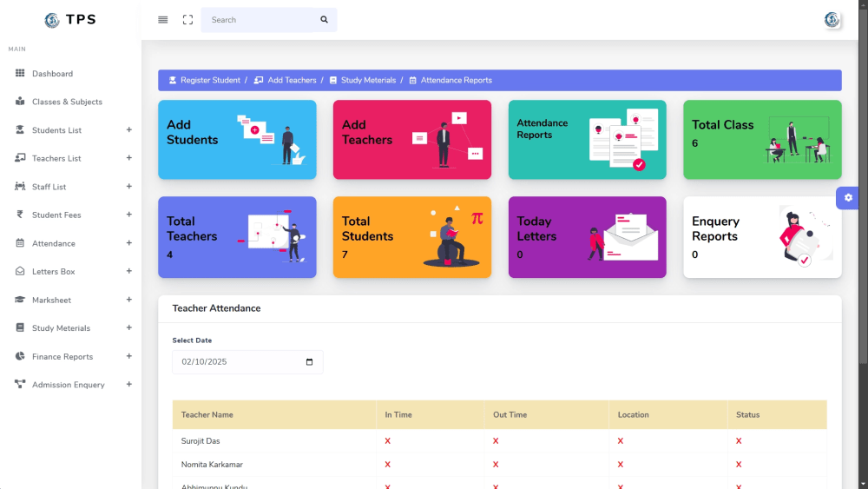This screenshot has height=489, width=868.
Task: Click Nomita Karkamar in attendance table
Action: [x=212, y=465]
